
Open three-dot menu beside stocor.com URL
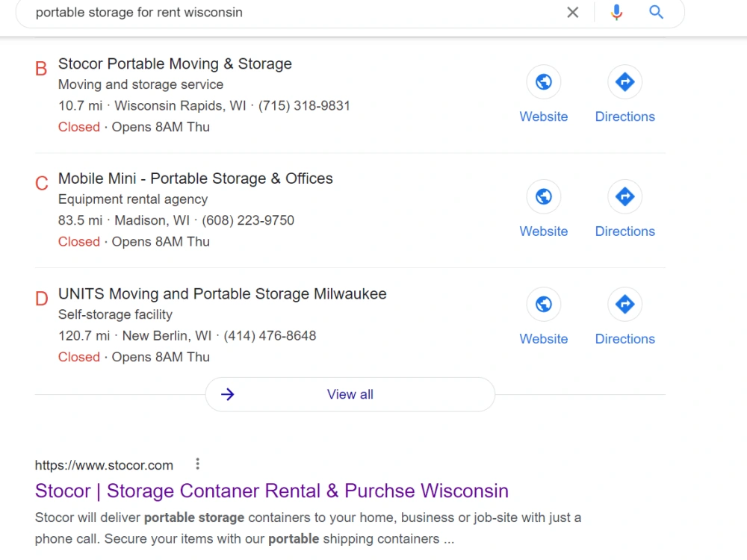(198, 464)
